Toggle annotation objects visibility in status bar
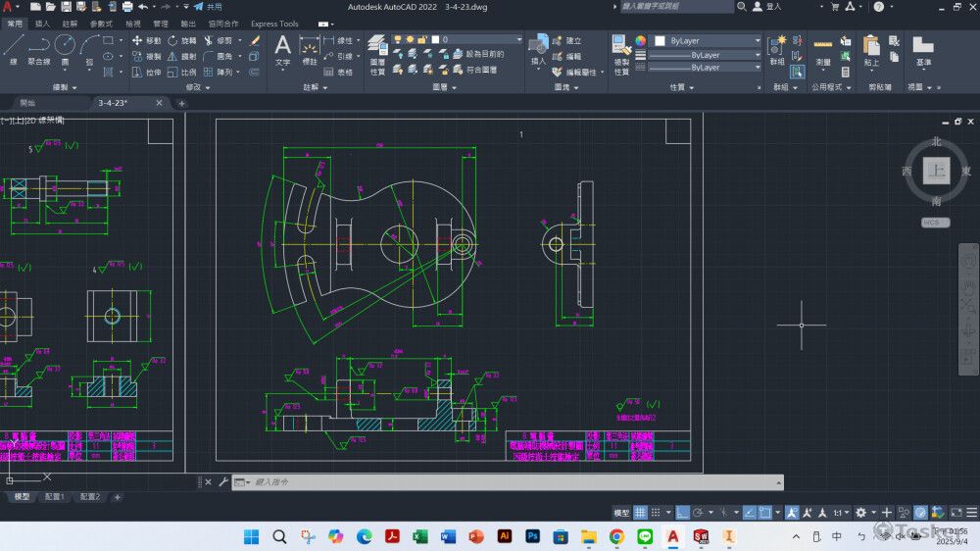980x551 pixels. [792, 512]
